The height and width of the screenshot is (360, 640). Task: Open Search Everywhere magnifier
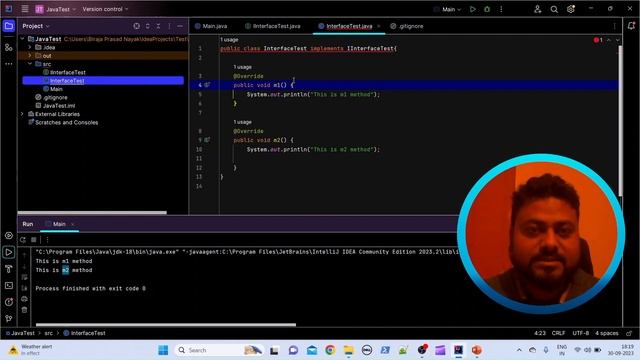coord(554,9)
